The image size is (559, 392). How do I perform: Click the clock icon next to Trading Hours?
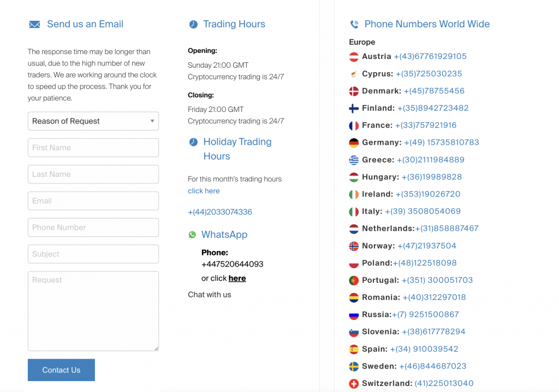tap(193, 25)
